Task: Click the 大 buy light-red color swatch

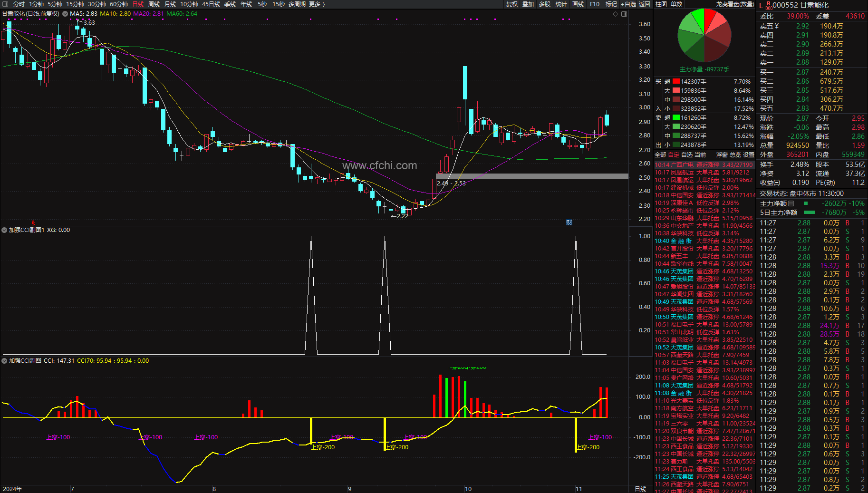Action: pyautogui.click(x=676, y=90)
